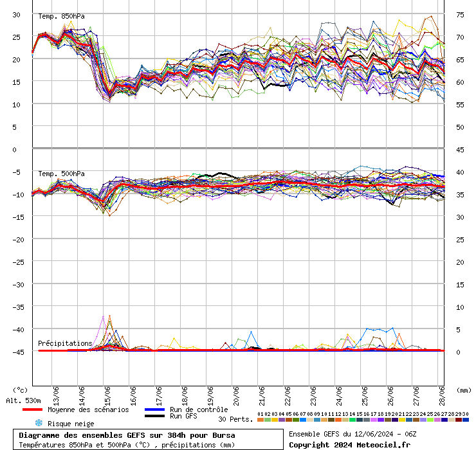Click the snowflake Risque neige icon
The height and width of the screenshot is (450, 476).
39,423
